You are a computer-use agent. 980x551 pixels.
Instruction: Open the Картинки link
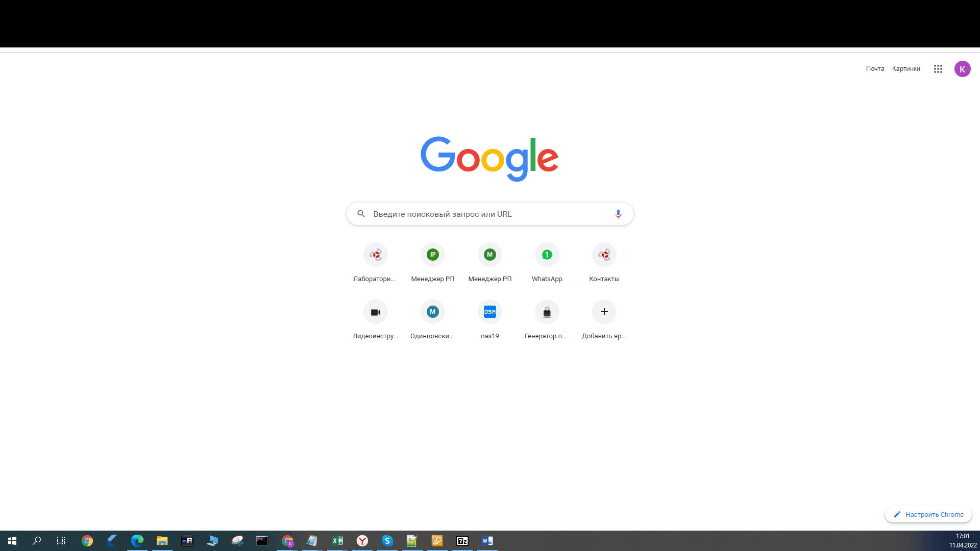coord(906,69)
